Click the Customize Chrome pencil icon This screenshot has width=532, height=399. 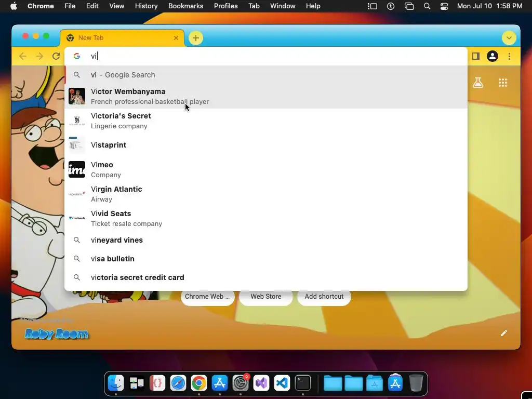(504, 333)
